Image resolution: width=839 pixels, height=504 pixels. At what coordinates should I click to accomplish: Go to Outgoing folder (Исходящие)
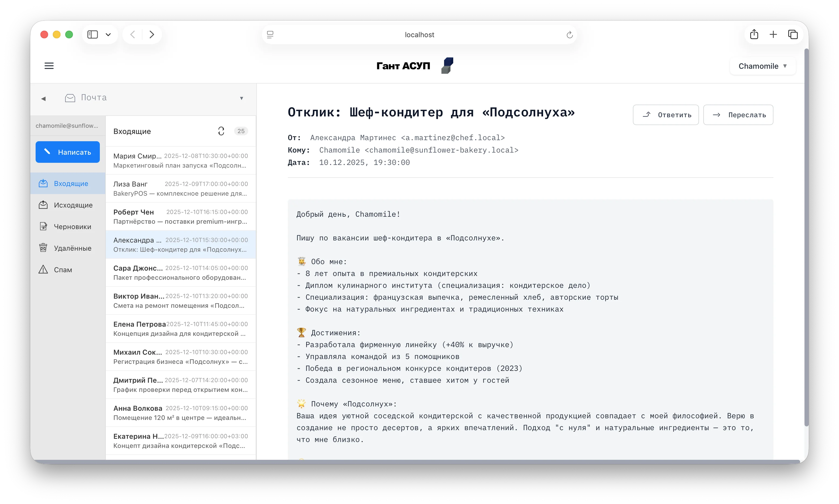point(73,205)
